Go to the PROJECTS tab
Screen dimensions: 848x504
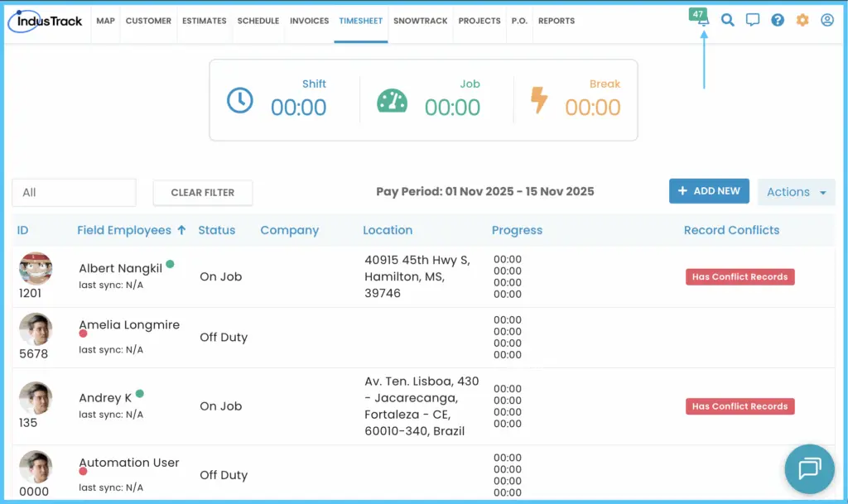pyautogui.click(x=479, y=21)
